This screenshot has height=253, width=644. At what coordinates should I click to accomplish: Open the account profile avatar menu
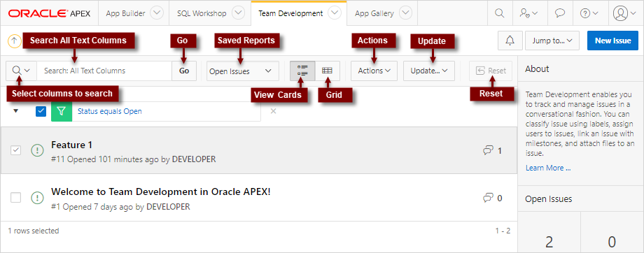624,13
